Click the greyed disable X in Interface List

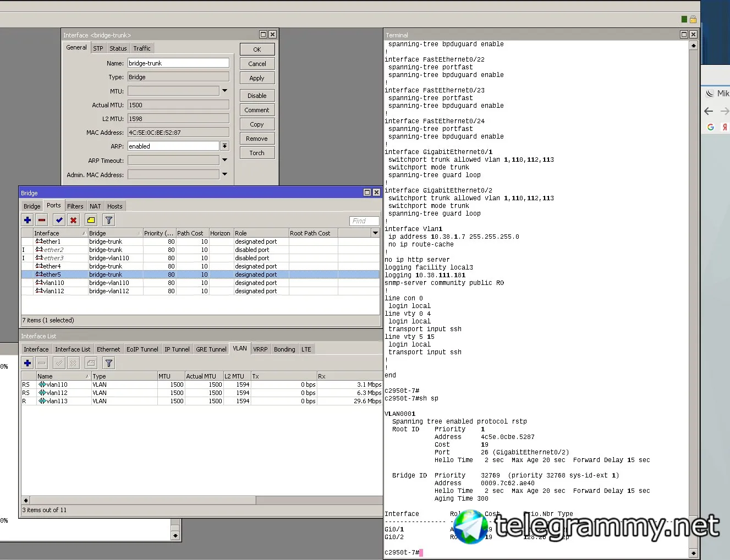point(74,363)
